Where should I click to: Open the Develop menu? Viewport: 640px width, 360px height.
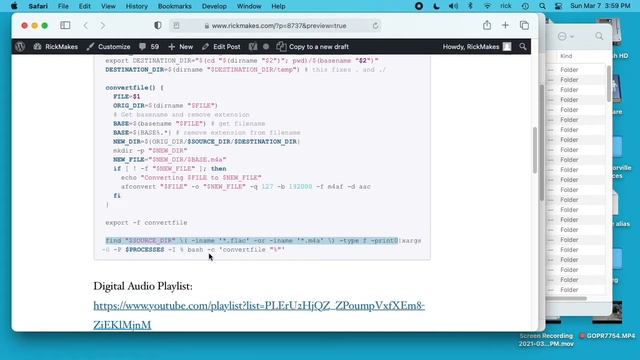pos(214,6)
